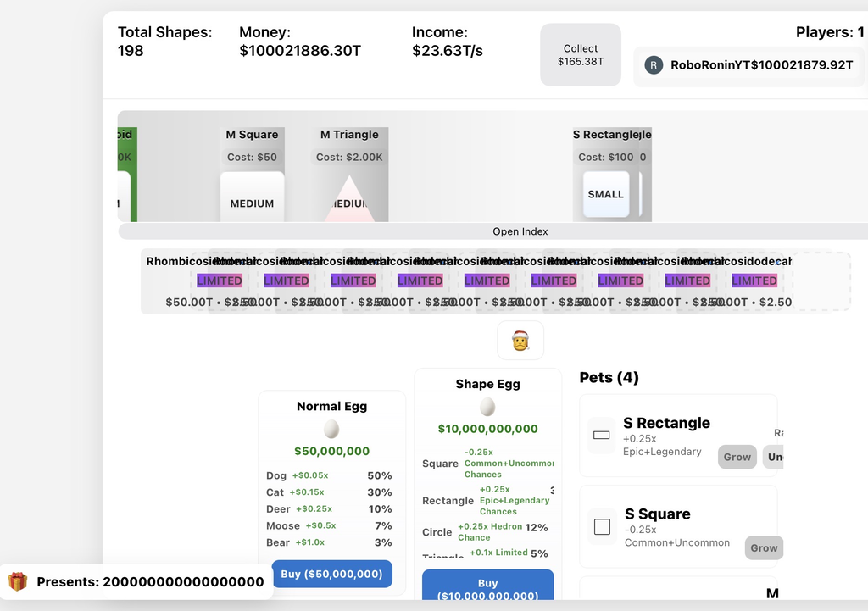The height and width of the screenshot is (611, 868).
Task: Grow the S Square pet
Action: (764, 548)
